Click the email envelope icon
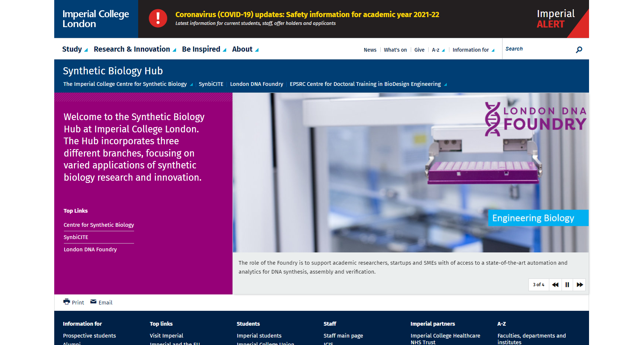 pos(93,302)
